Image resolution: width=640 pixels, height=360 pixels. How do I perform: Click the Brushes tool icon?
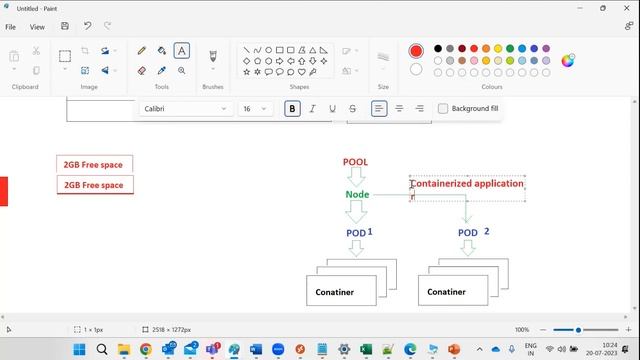point(213,56)
